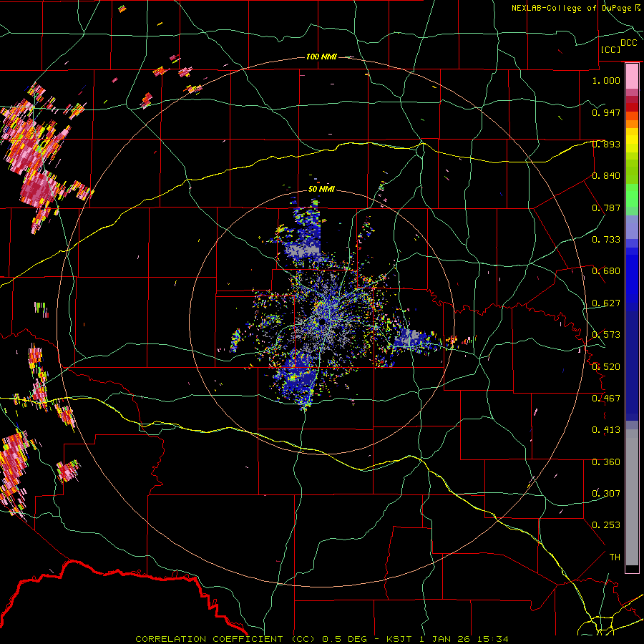
Task: Click the 0.733 scale label
Action: 606,240
